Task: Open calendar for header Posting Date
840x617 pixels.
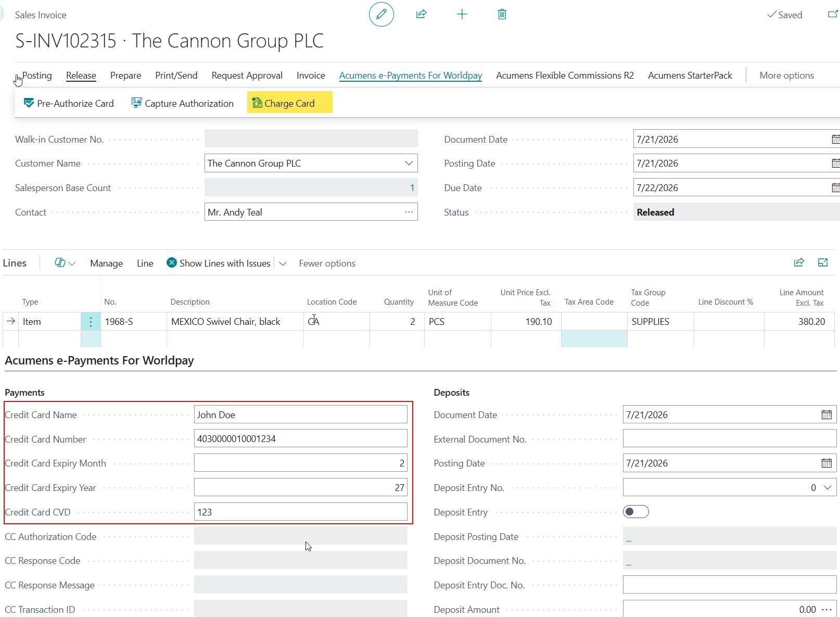Action: coord(835,163)
